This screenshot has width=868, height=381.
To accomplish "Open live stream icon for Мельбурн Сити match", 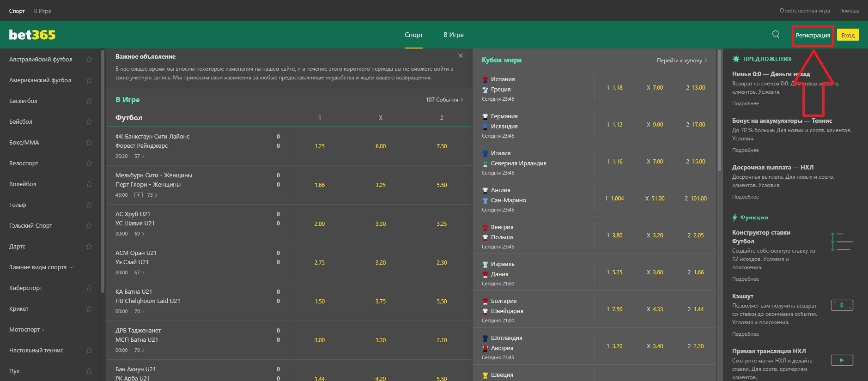I will tap(138, 195).
